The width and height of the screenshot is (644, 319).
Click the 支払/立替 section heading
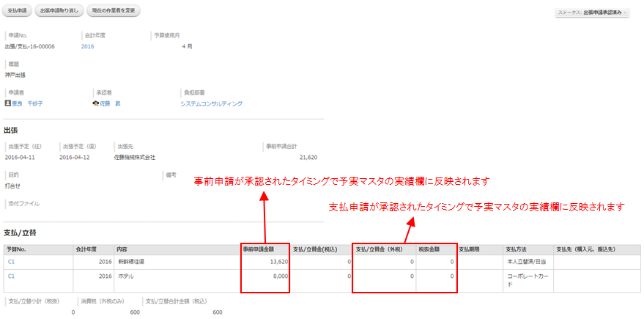tap(20, 233)
